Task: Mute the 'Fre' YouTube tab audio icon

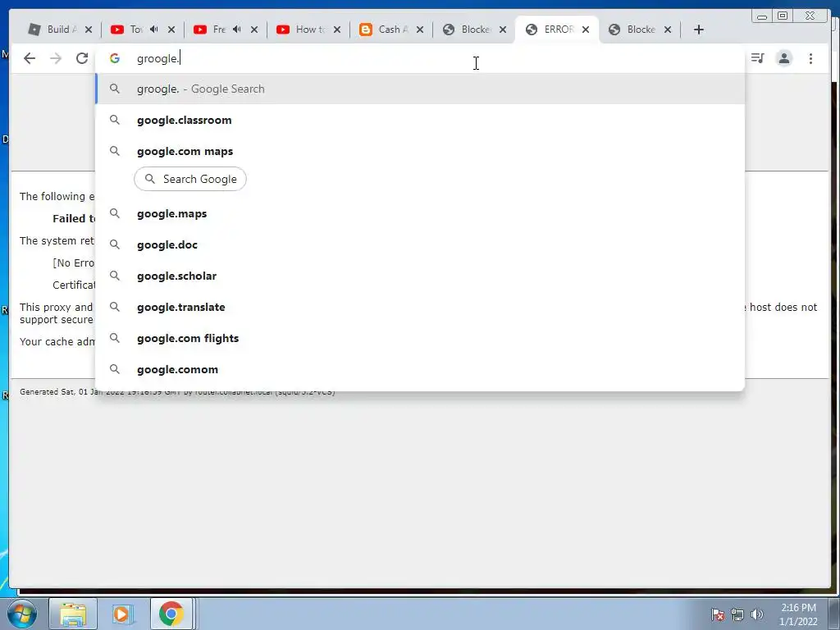Action: 237,29
